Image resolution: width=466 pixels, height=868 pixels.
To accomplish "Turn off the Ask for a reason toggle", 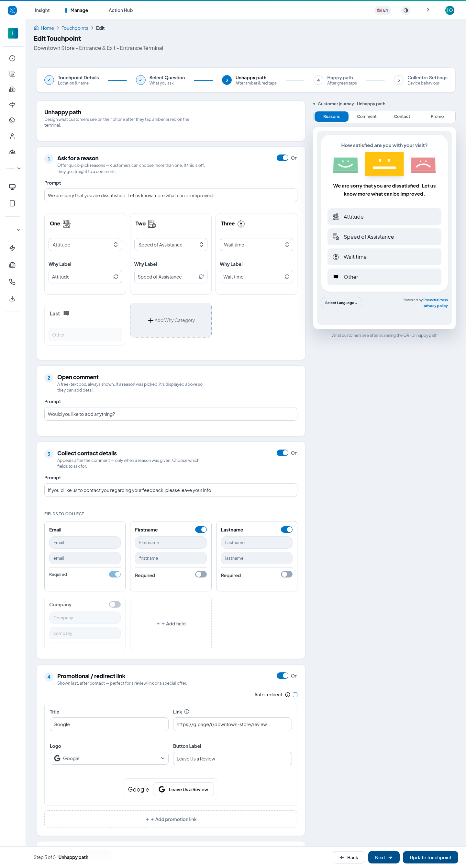I will coord(283,158).
